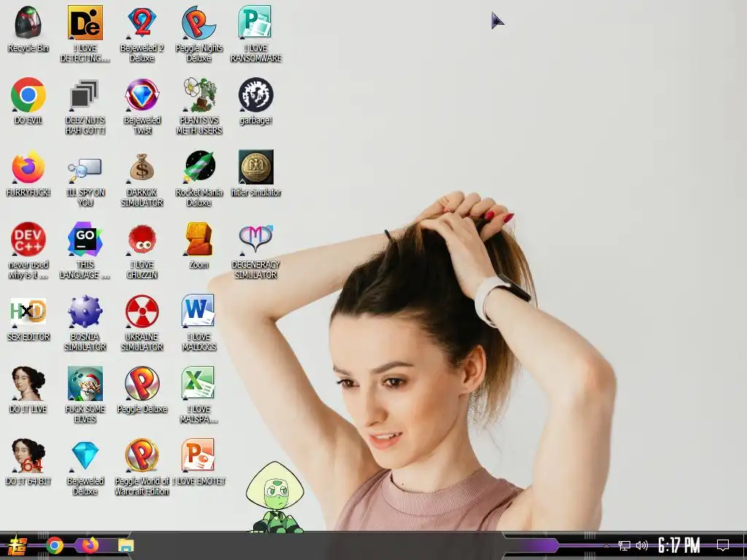Viewport: 747px width, 560px height.
Task: Open File Explorer from the taskbar
Action: point(126,545)
